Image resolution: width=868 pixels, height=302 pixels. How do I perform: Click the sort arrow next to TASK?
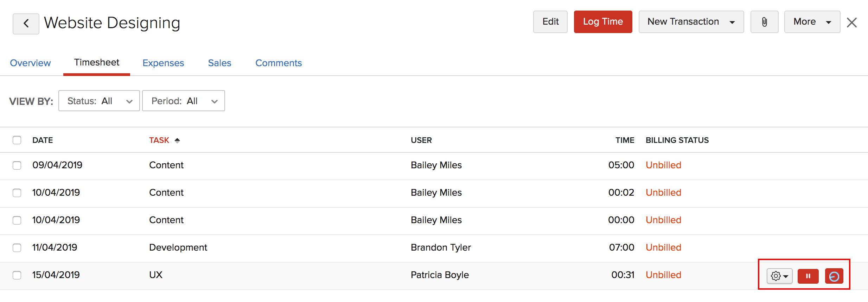(177, 140)
